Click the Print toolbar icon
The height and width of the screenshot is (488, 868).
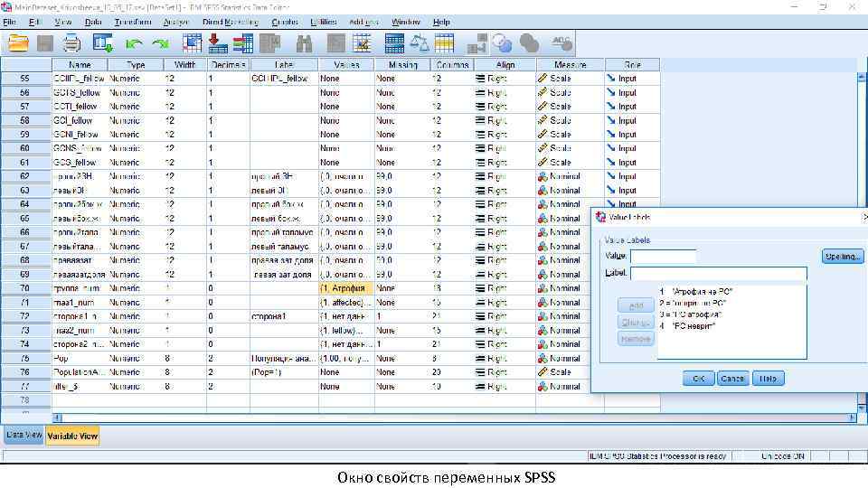[x=71, y=43]
